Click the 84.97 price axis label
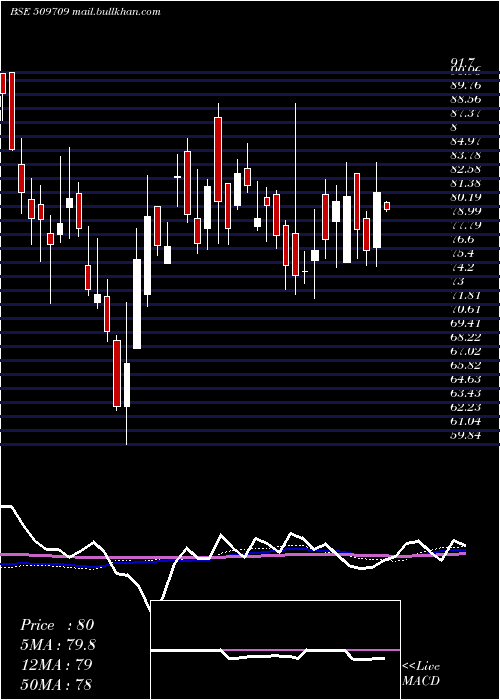This screenshot has height=700, width=500. click(x=466, y=142)
